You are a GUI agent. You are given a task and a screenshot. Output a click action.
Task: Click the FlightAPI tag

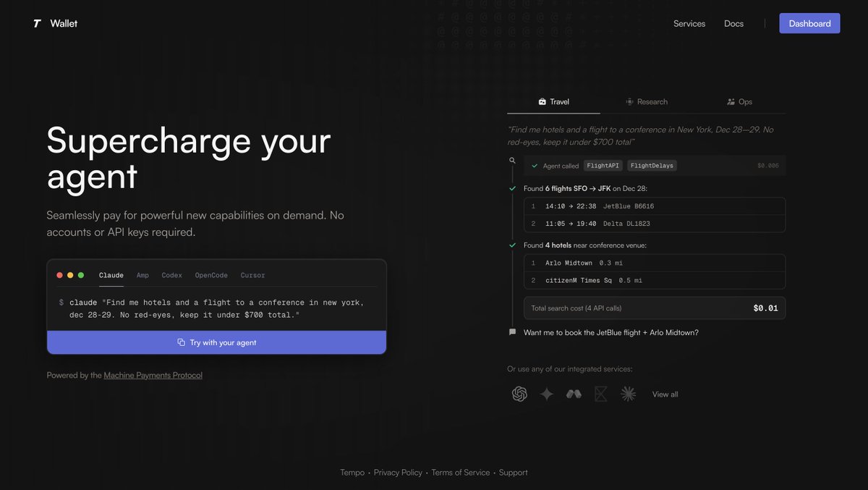[x=603, y=166]
